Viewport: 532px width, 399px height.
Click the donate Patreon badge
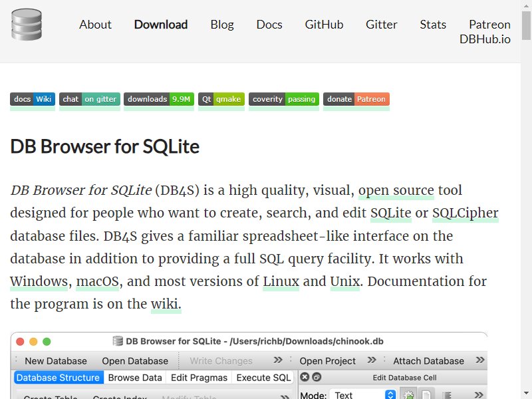(x=356, y=99)
